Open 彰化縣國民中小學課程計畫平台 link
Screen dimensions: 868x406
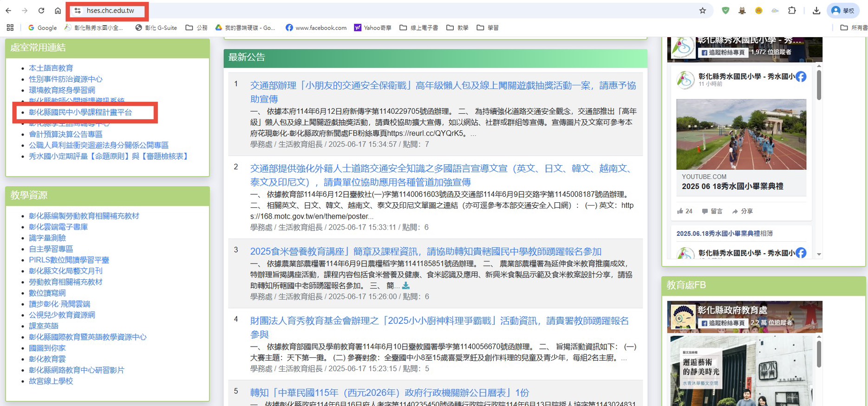80,112
